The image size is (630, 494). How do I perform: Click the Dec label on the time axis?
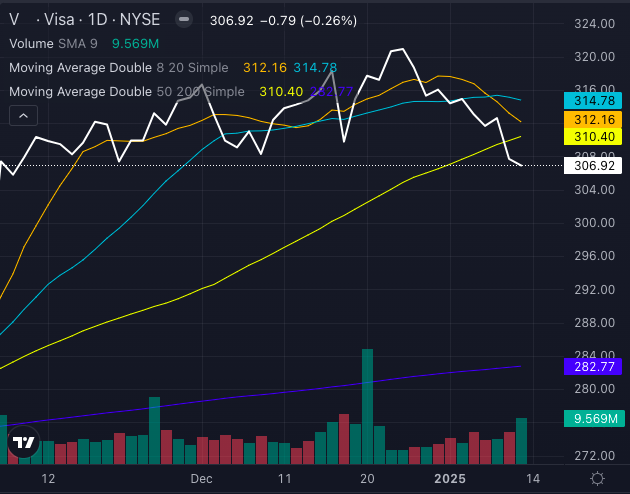tap(203, 479)
